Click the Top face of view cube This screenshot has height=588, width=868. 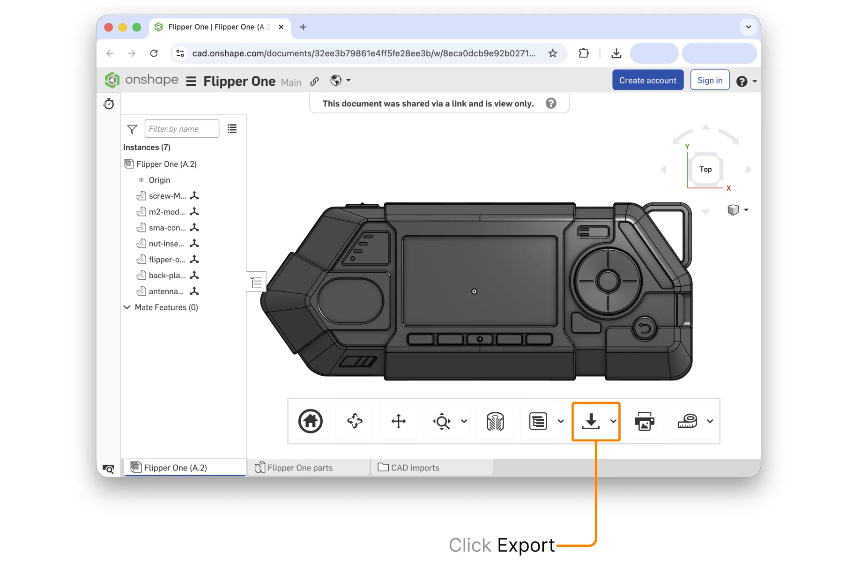[x=705, y=169]
